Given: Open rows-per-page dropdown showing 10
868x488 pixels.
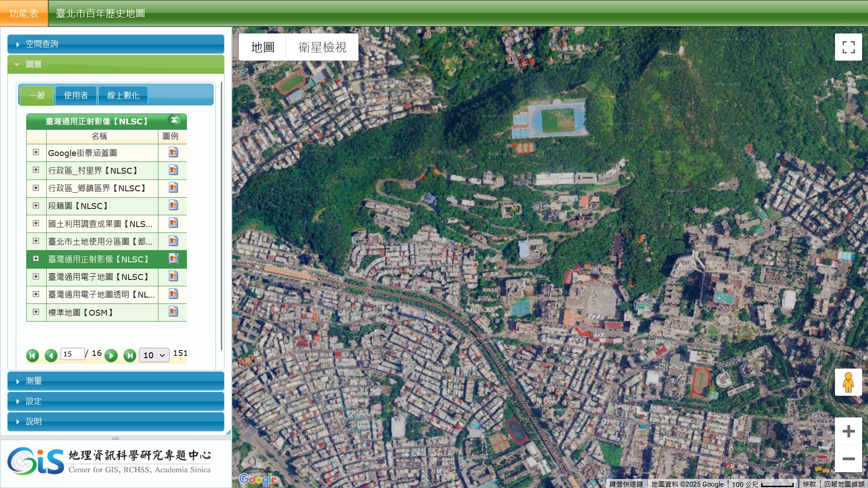Looking at the screenshot, I should pos(154,355).
